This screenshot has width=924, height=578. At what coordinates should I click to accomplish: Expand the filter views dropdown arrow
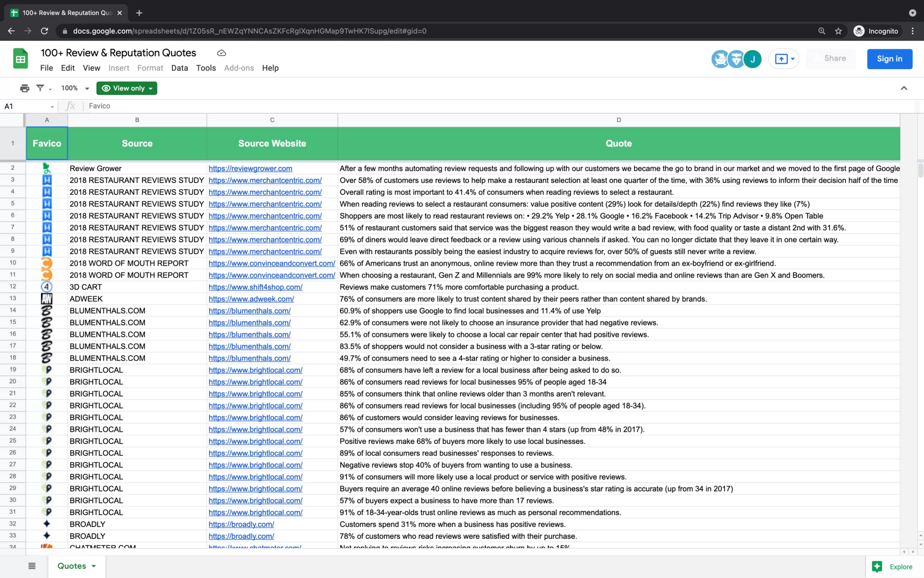[x=50, y=89]
